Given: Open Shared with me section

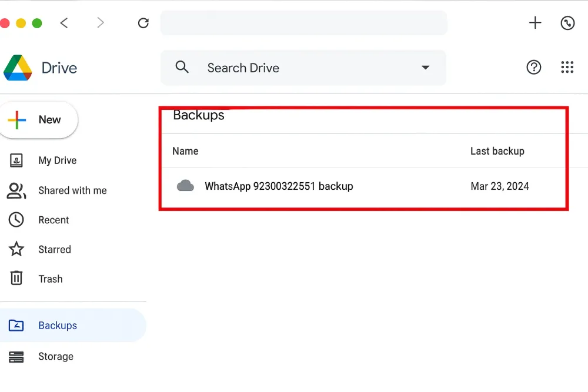Looking at the screenshot, I should click(x=73, y=190).
